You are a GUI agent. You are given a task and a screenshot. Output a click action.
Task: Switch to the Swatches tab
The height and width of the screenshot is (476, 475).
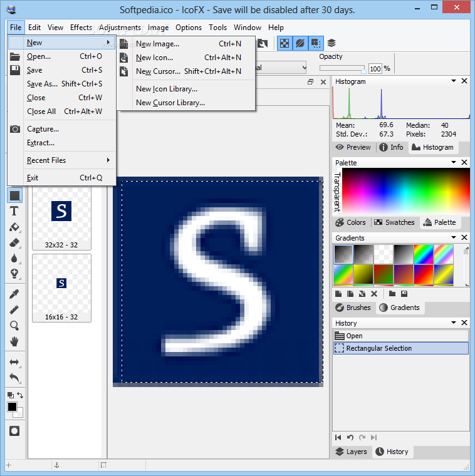click(394, 222)
